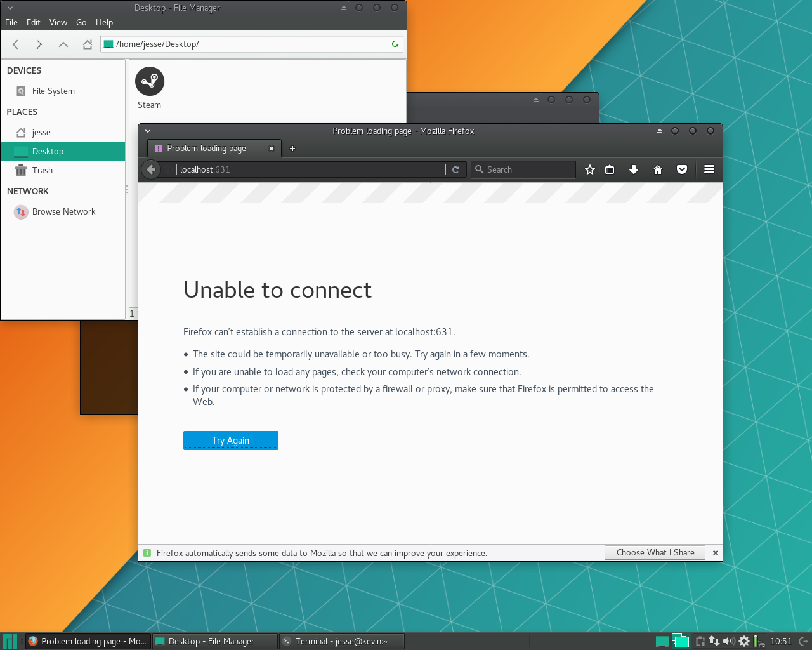Viewport: 812px width, 650px height.
Task: Open the update notifier gear icon
Action: pyautogui.click(x=744, y=641)
